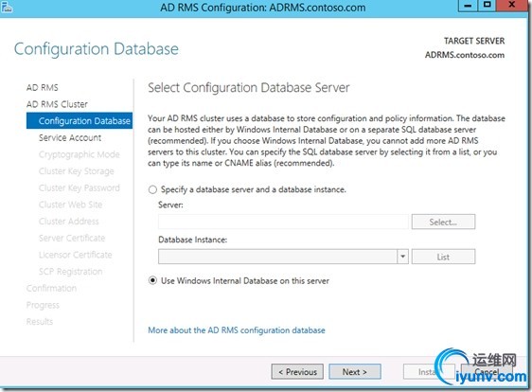Go to the Next wizard page
532x392 pixels.
point(355,372)
